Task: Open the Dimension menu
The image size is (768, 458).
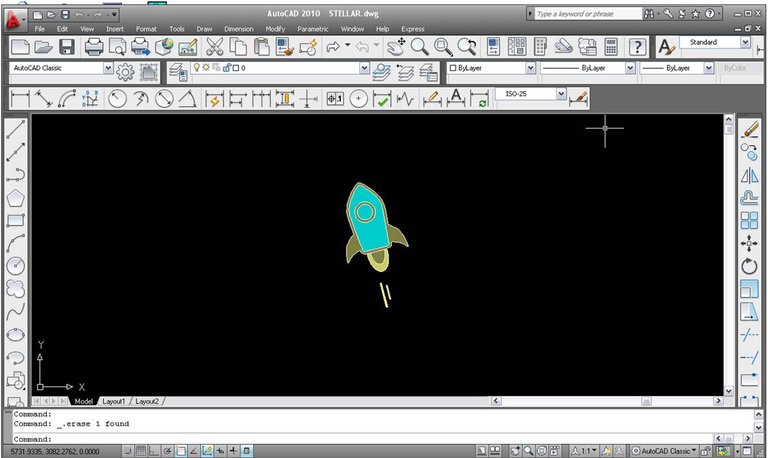Action: [x=239, y=29]
